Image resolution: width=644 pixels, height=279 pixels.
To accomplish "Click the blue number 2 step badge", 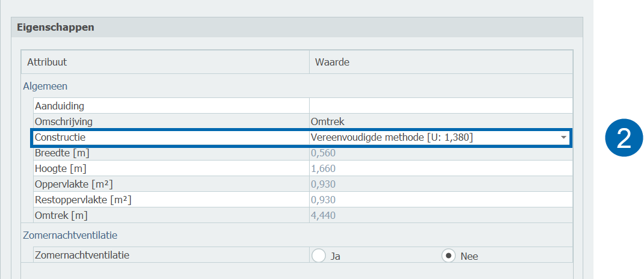I will click(624, 138).
